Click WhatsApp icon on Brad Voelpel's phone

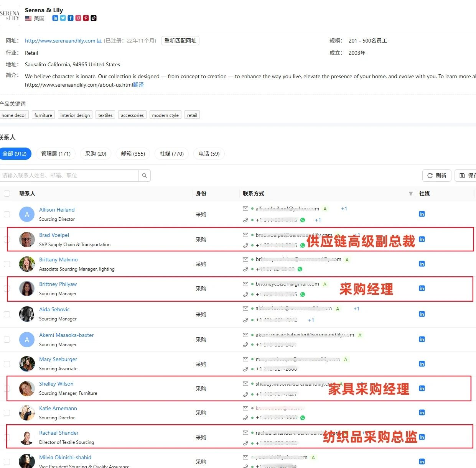point(303,245)
